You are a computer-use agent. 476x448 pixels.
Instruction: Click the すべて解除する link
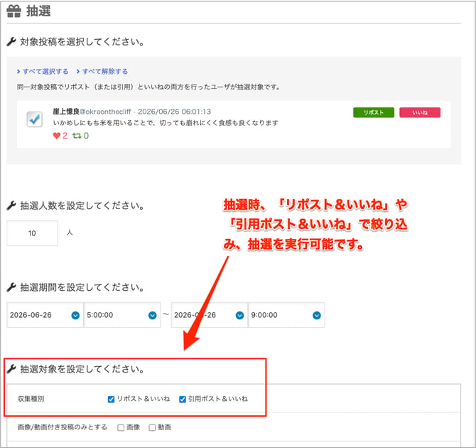point(102,71)
